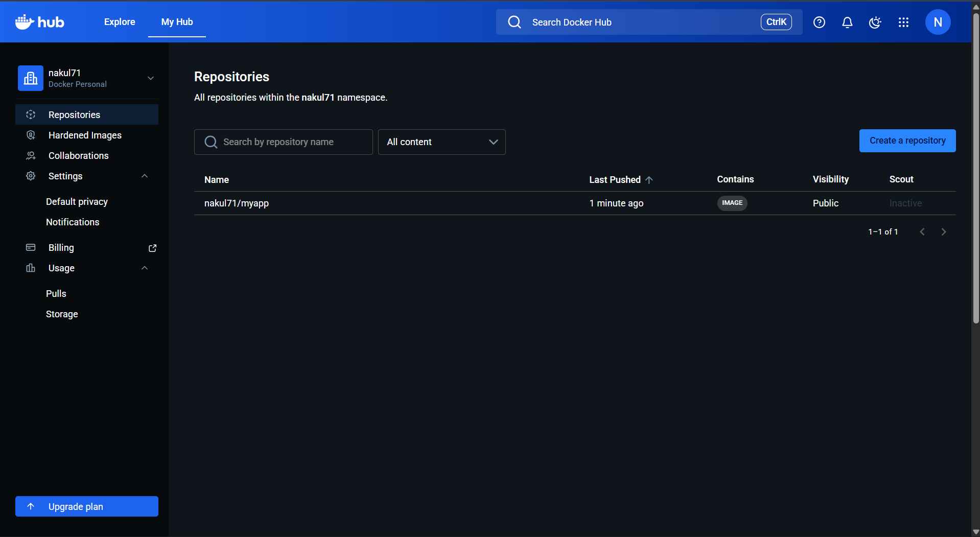
Task: Open Pulls usage page
Action: pyautogui.click(x=56, y=293)
